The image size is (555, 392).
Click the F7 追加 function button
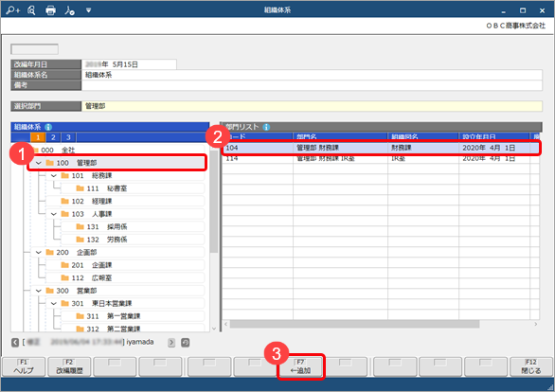pyautogui.click(x=300, y=366)
